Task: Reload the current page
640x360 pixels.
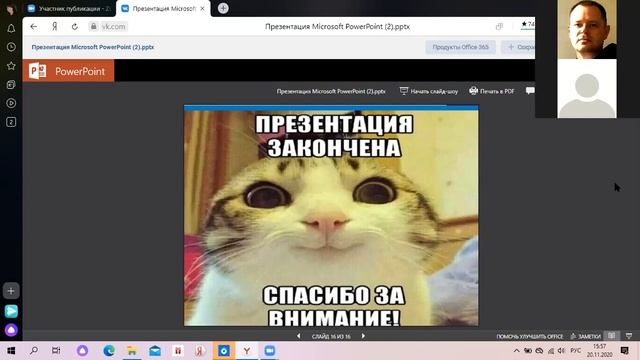Action: click(74, 27)
